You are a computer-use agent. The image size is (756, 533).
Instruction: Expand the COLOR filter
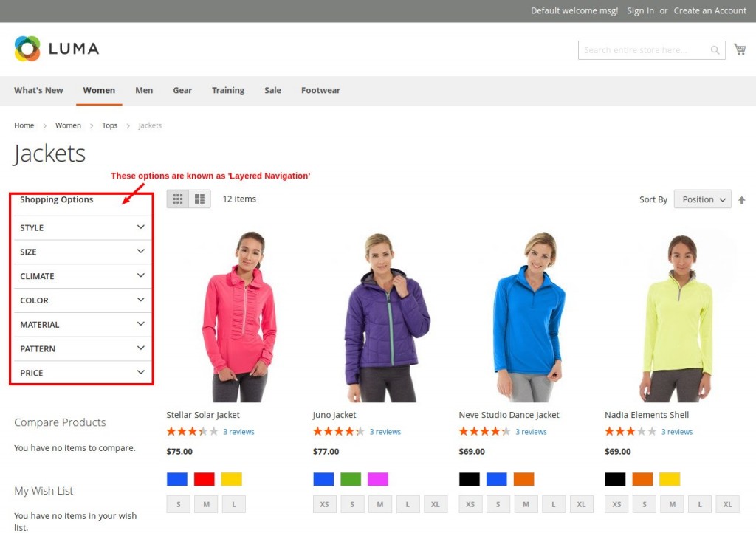81,300
